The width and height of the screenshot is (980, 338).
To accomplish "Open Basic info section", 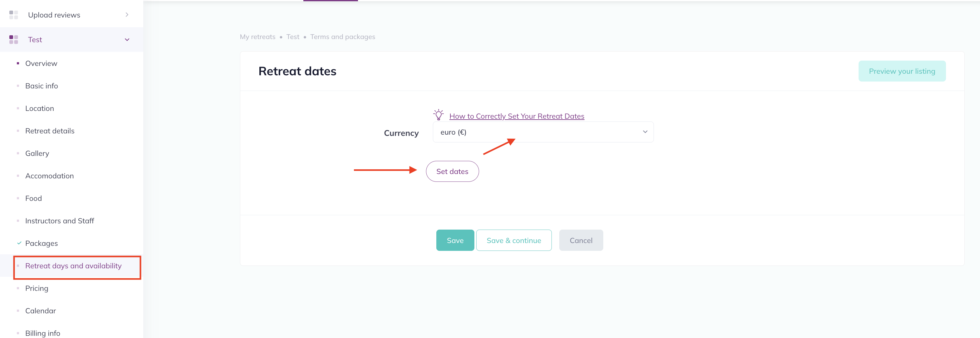I will (x=42, y=86).
